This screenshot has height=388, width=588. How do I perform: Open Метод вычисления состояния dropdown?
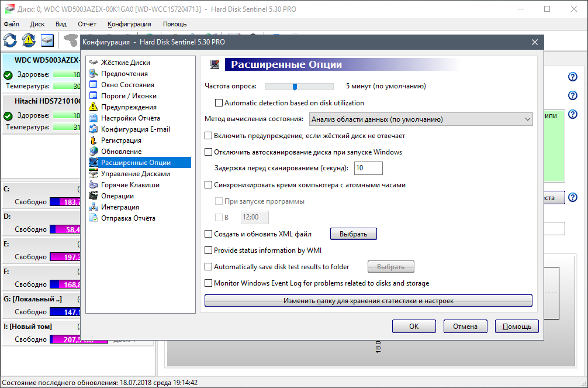[x=421, y=119]
